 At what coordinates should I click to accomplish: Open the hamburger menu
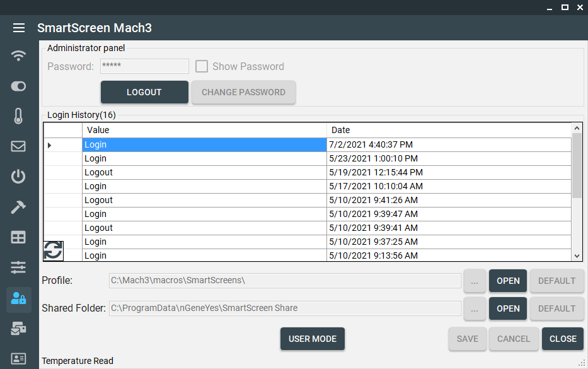point(19,28)
